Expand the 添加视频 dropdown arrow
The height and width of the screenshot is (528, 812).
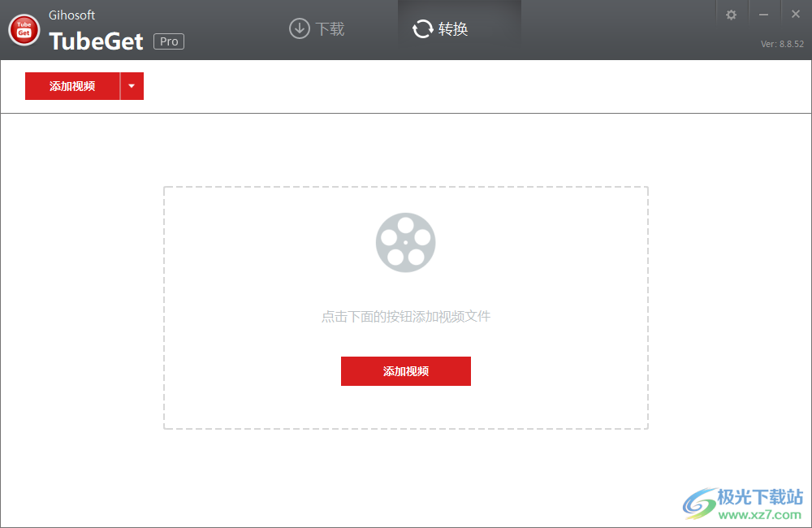pos(132,86)
